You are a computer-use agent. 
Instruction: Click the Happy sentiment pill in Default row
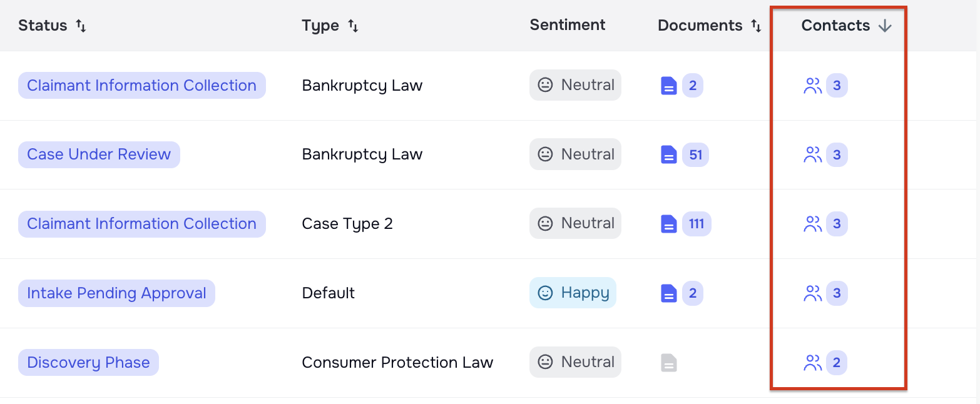tap(573, 293)
